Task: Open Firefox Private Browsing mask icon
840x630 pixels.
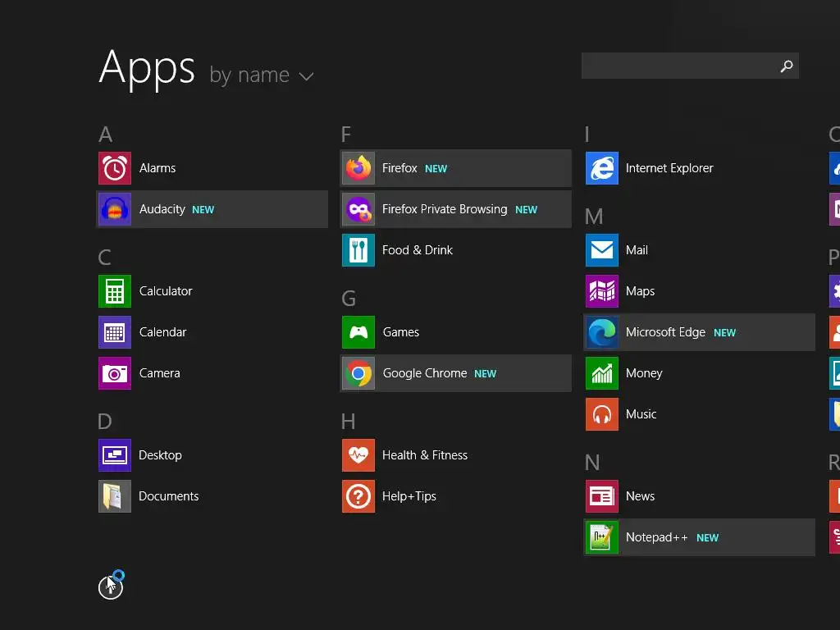Action: 358,209
